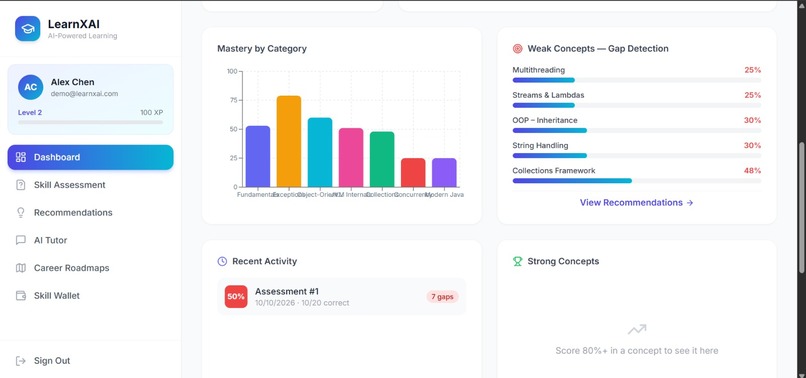Click the Level 2 XP progress bar
This screenshot has width=806, height=378.
pyautogui.click(x=90, y=122)
